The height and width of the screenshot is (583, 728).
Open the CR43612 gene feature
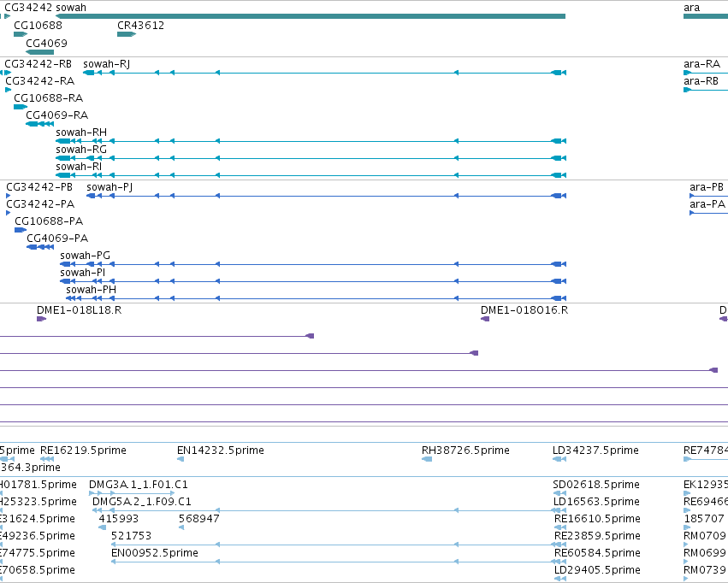[x=127, y=34]
